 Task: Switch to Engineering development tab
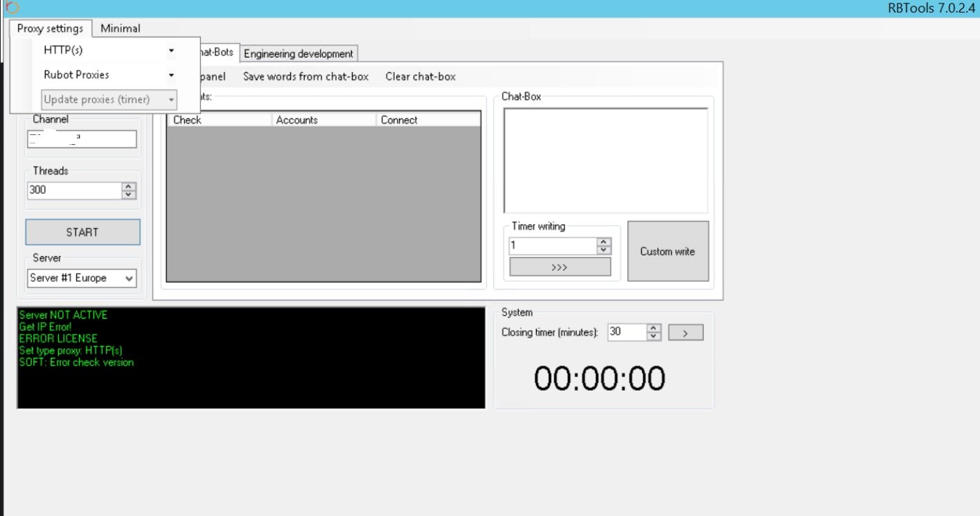click(x=299, y=53)
